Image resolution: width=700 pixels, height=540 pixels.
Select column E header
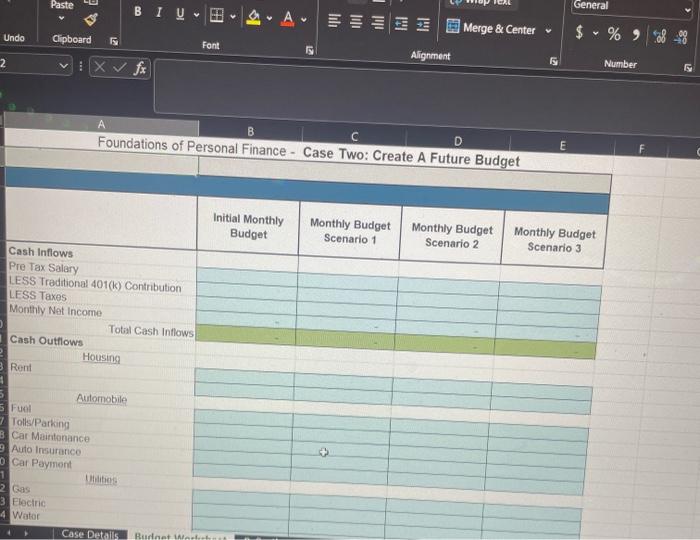point(562,145)
